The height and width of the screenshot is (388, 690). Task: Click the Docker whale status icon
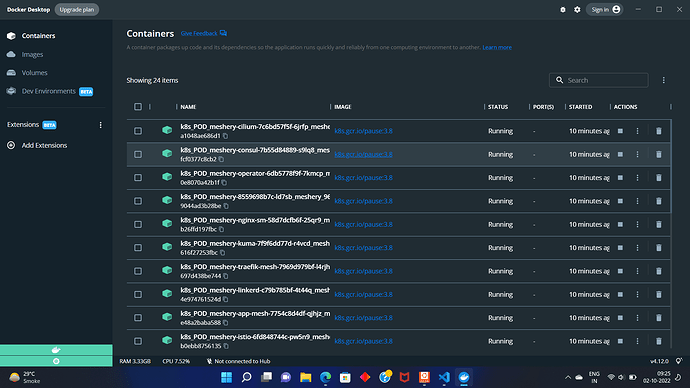point(56,350)
